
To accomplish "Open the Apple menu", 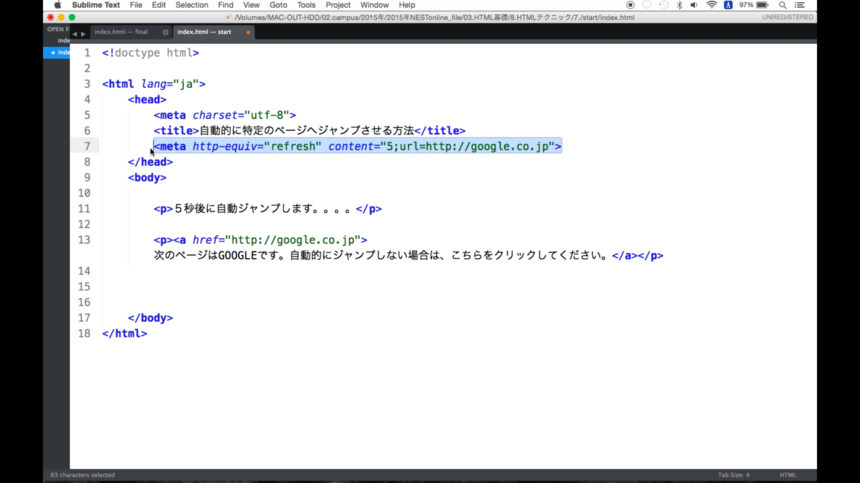I will [x=58, y=5].
